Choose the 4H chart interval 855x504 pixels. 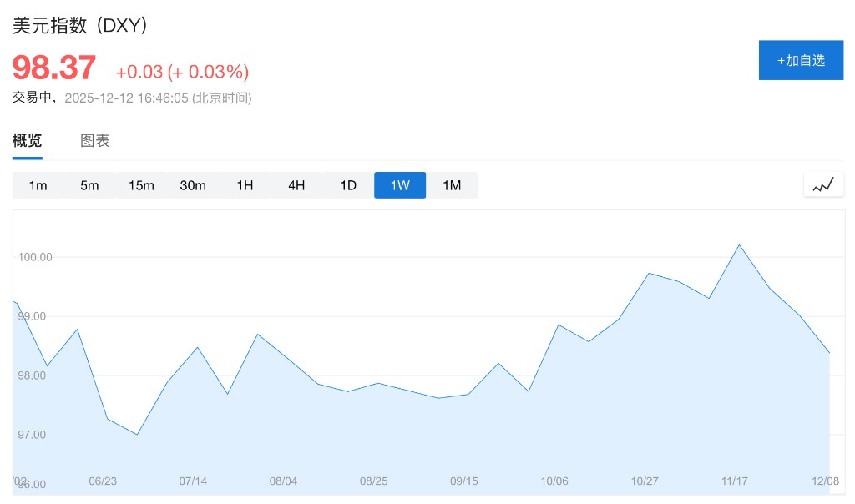296,185
